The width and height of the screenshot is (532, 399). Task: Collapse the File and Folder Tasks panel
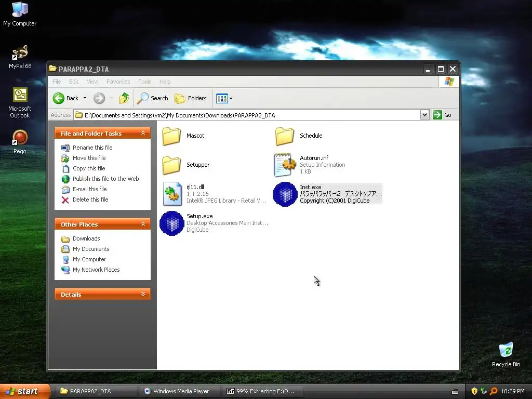point(143,133)
